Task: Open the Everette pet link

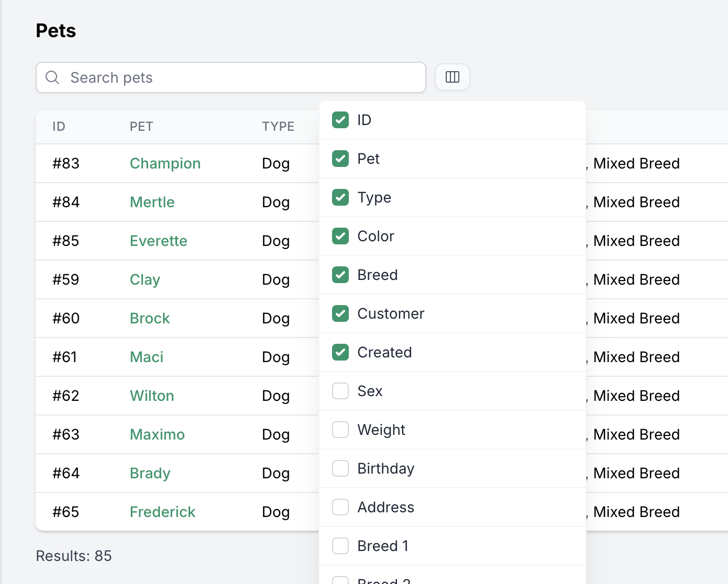Action: (158, 241)
